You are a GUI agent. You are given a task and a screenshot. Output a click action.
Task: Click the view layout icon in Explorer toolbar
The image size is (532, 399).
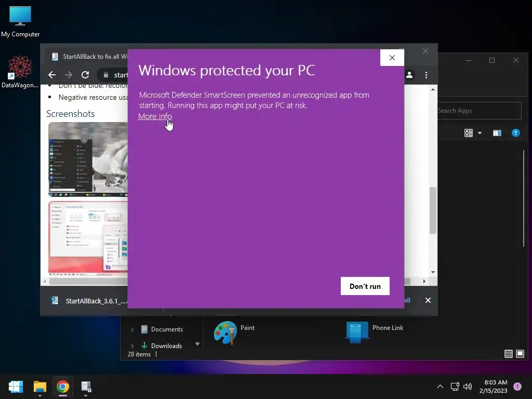pyautogui.click(x=469, y=133)
